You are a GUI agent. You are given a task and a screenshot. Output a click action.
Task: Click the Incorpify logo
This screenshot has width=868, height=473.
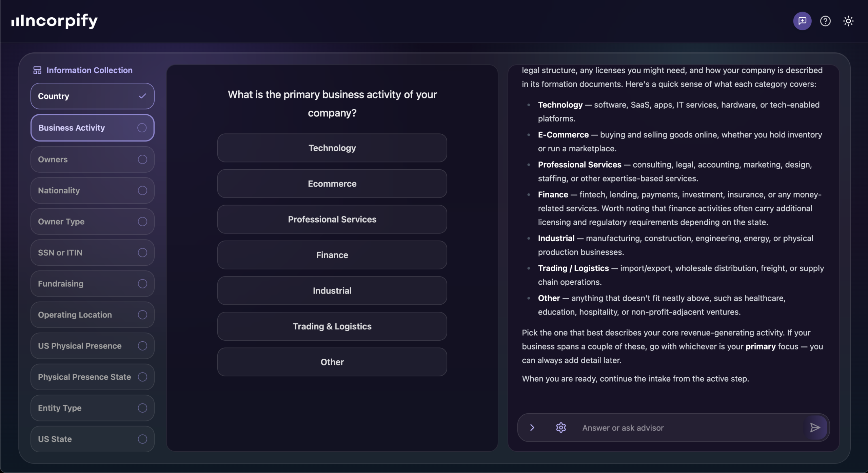tap(54, 21)
